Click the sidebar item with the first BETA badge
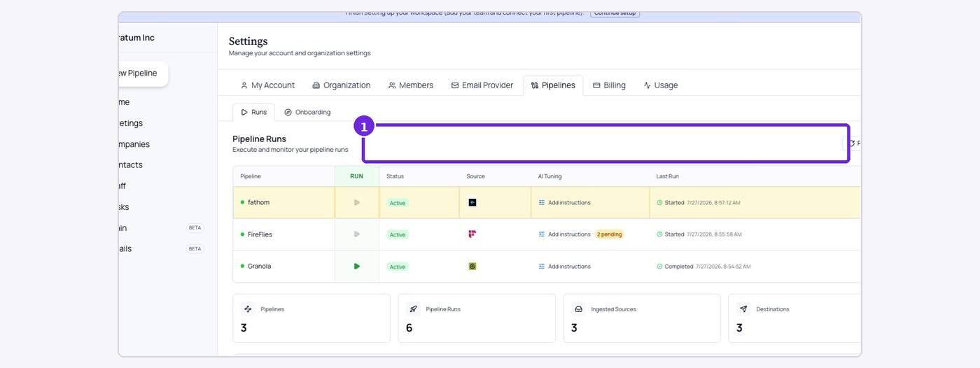The image size is (980, 368). pos(162,228)
